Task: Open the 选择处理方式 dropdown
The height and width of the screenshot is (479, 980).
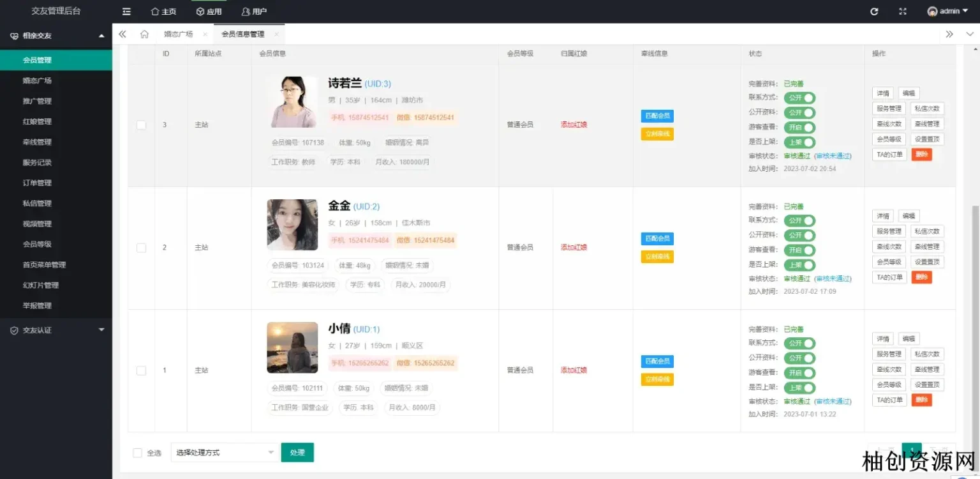Action: [x=225, y=453]
